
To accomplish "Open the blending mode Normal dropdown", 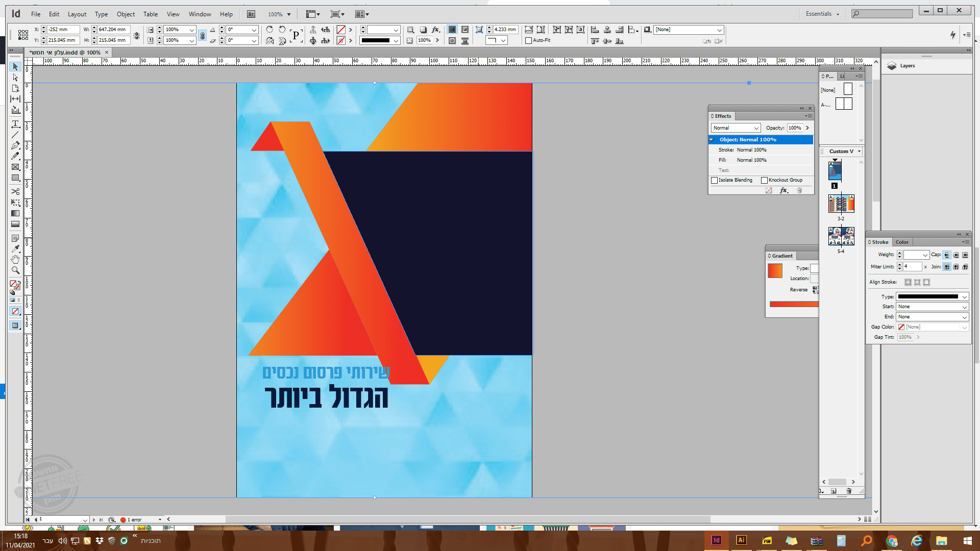I will coord(736,128).
